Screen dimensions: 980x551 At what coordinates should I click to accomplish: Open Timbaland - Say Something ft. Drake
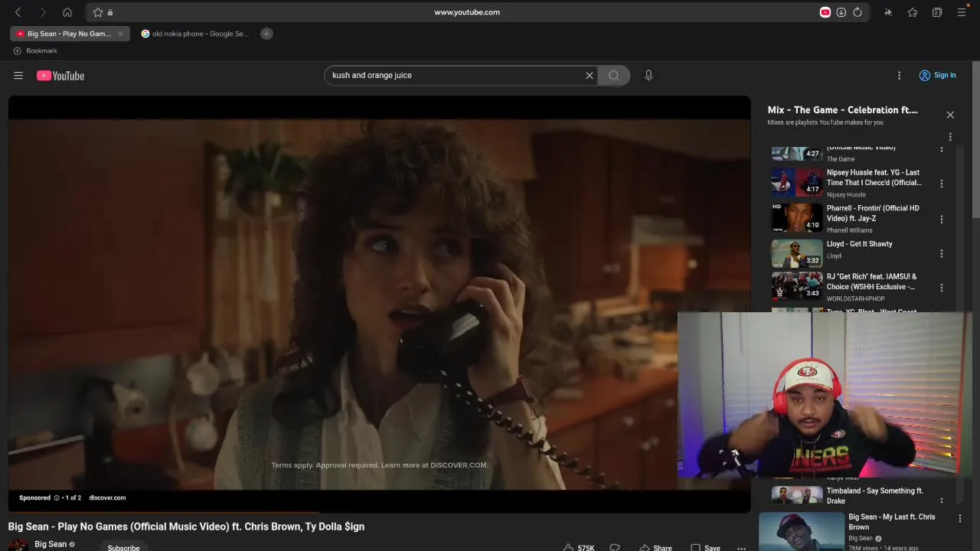[x=875, y=496]
